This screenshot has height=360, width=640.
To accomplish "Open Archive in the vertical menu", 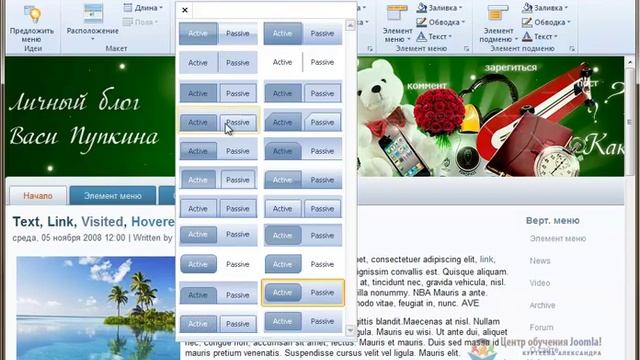I will pos(542,305).
